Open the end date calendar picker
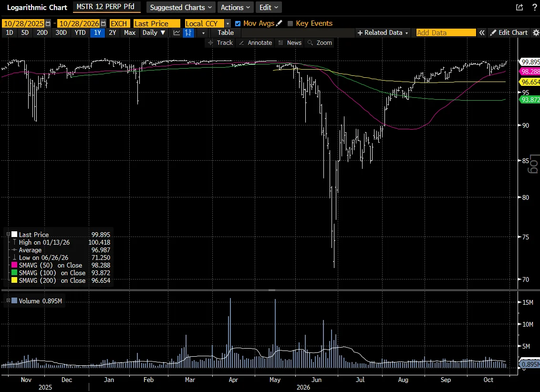Viewport: 540px width, 392px height. (x=104, y=23)
